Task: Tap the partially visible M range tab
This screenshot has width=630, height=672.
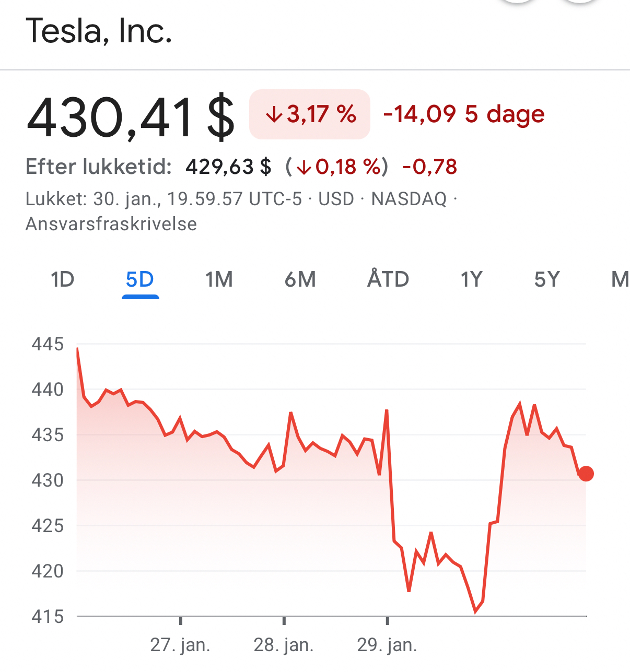Action: [x=620, y=279]
